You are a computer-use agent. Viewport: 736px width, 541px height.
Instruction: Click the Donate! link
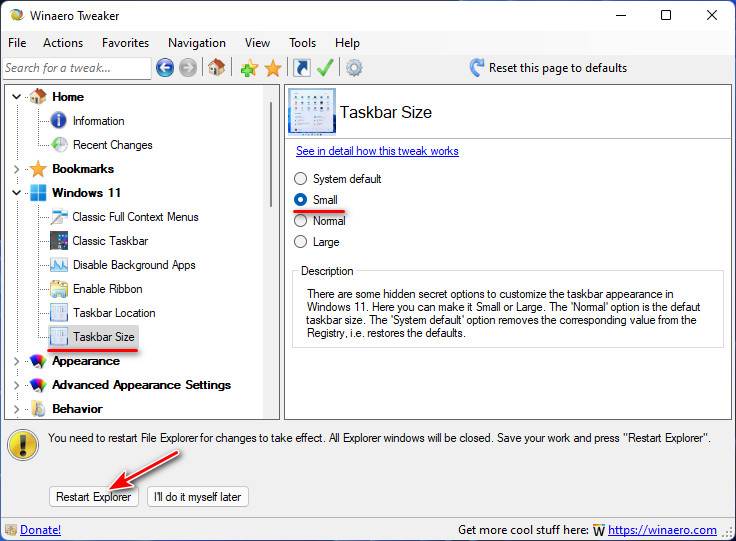click(40, 530)
